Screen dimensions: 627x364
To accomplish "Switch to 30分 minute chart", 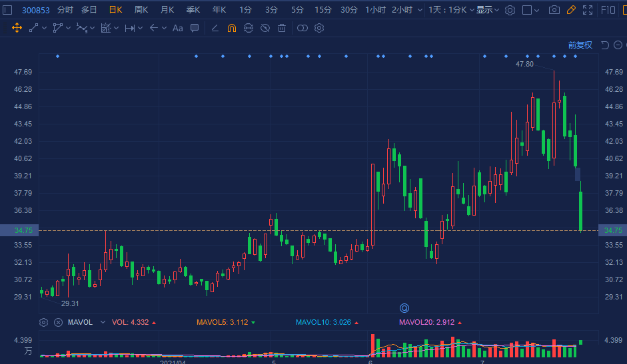I will [x=349, y=10].
